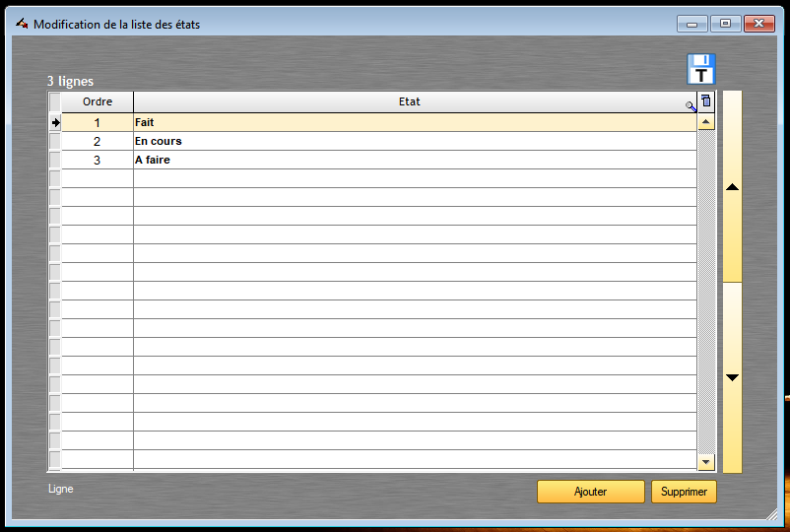Click row selector of the 'En cours' row
The height and width of the screenshot is (532, 790).
(x=55, y=141)
